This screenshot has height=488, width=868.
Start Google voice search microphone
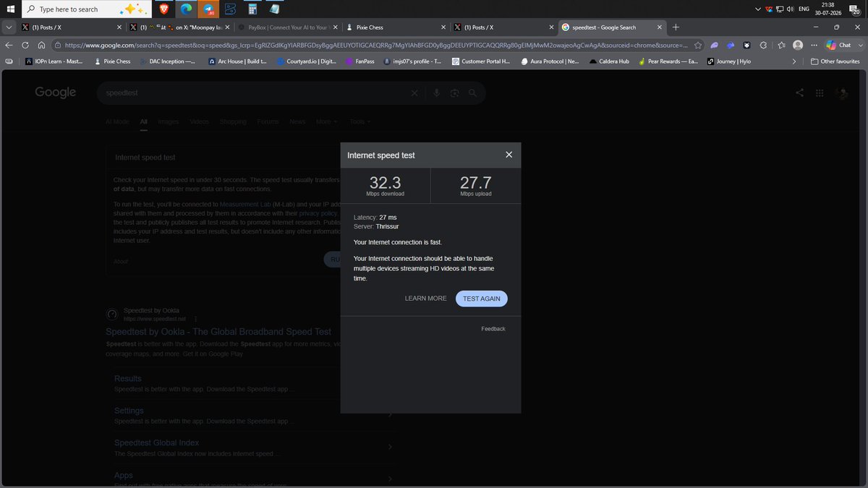(436, 93)
